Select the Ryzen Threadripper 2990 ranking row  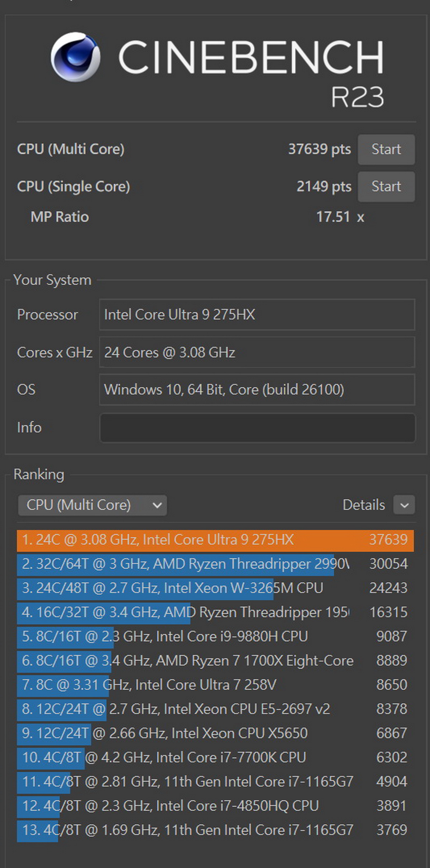pos(215,564)
